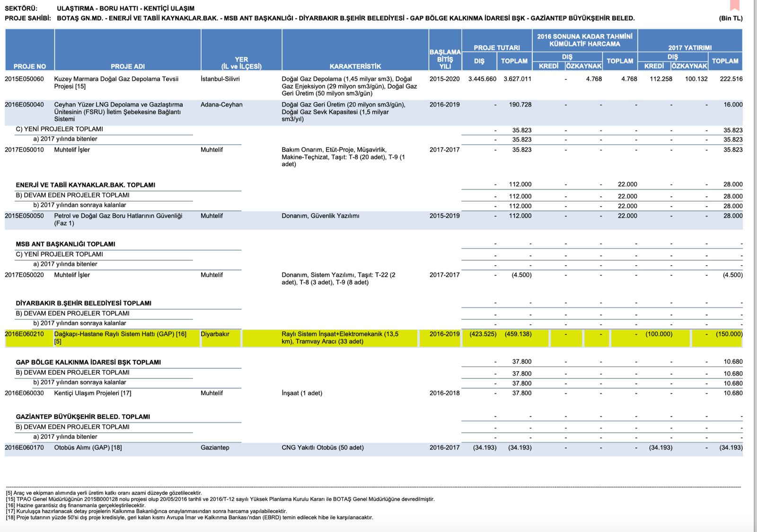Click the pink bookmark ribbon icon
This screenshot has height=532, width=757.
734,5
